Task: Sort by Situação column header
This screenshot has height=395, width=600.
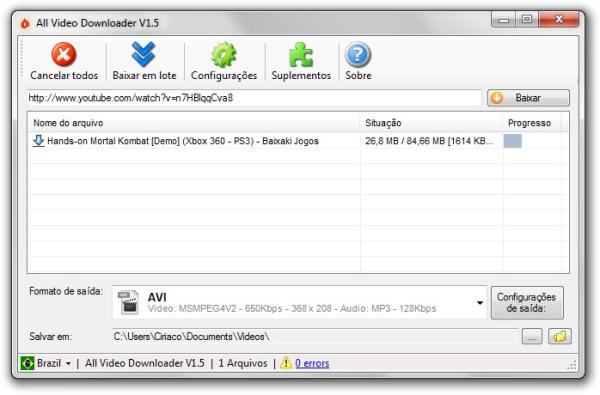Action: click(x=431, y=123)
